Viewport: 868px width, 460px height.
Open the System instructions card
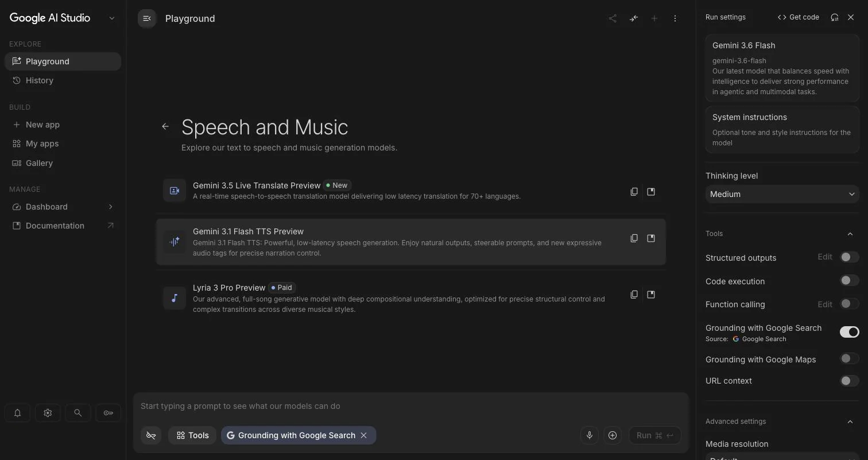[x=782, y=129]
